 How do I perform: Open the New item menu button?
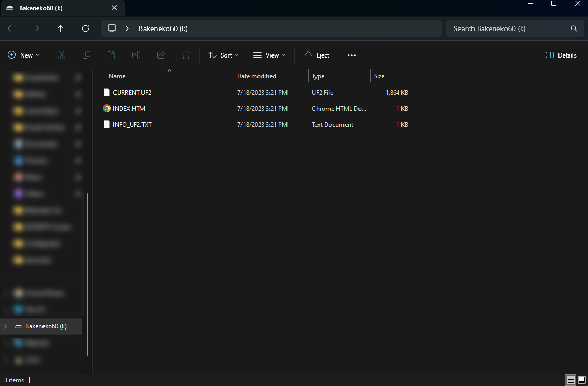click(x=23, y=55)
